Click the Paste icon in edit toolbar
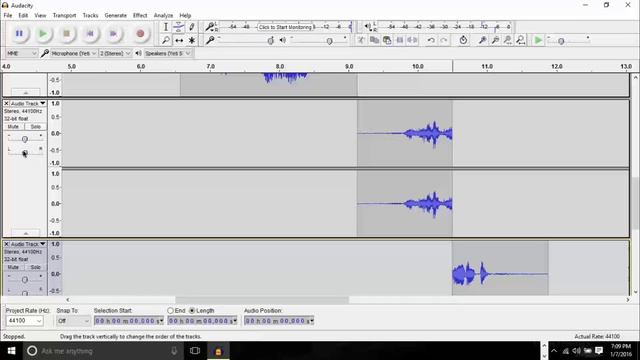 (x=387, y=40)
